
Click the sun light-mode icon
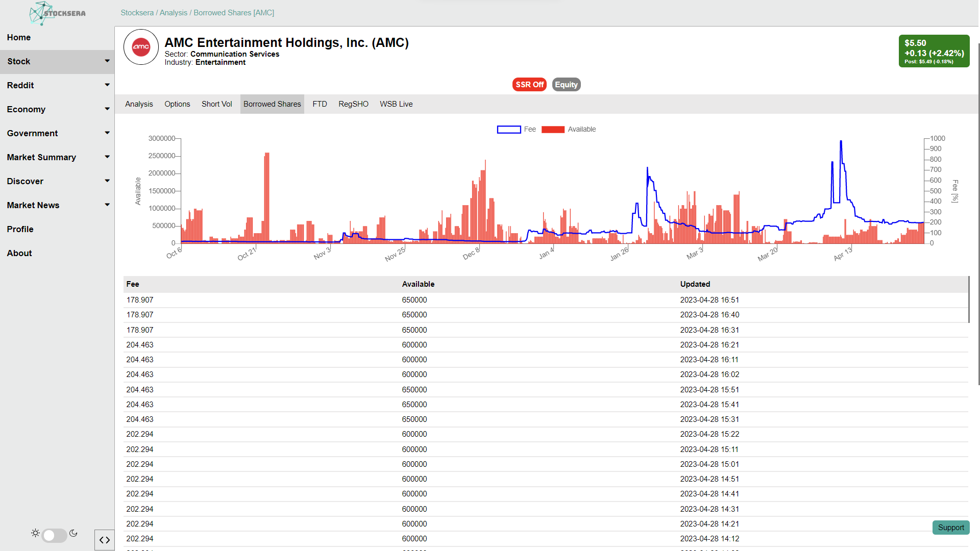click(x=35, y=533)
